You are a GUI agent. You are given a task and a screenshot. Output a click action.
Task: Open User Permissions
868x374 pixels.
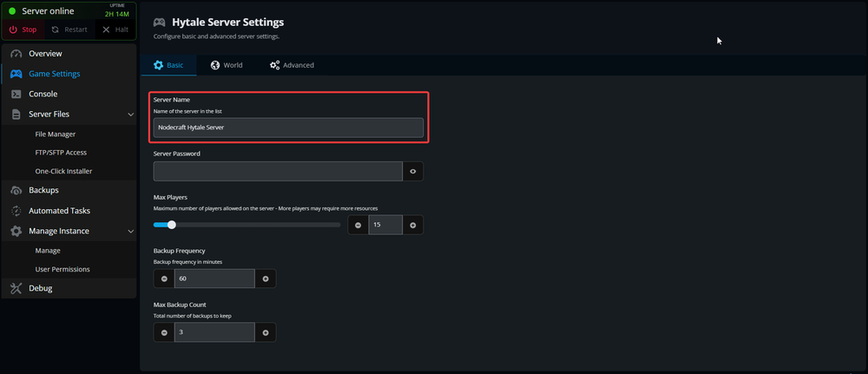click(62, 269)
